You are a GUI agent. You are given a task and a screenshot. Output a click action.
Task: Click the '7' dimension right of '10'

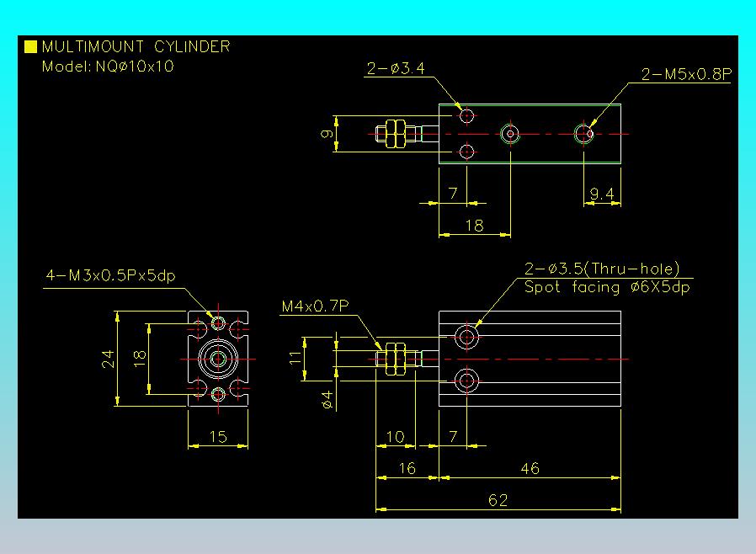453,437
